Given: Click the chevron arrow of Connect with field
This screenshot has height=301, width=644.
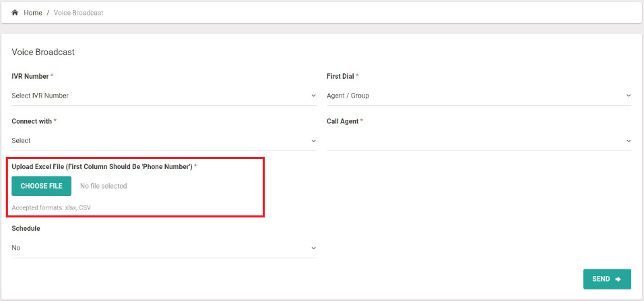Looking at the screenshot, I should point(313,141).
